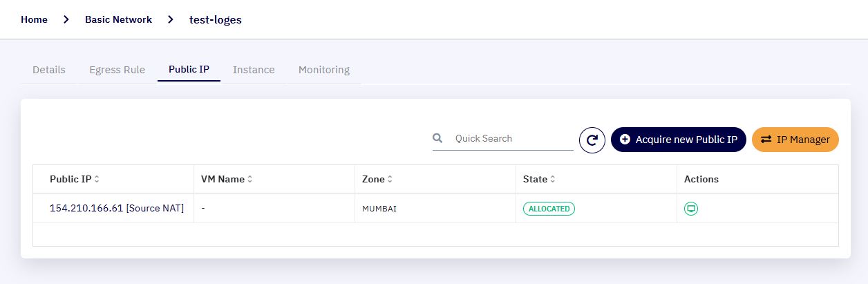Sort by State column arrows

click(x=552, y=179)
